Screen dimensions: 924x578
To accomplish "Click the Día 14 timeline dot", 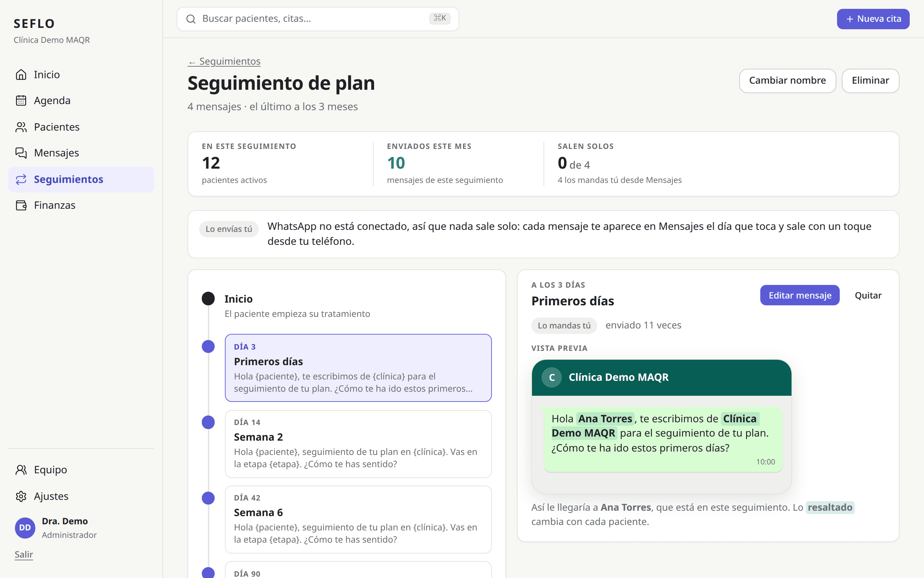I will pos(208,422).
